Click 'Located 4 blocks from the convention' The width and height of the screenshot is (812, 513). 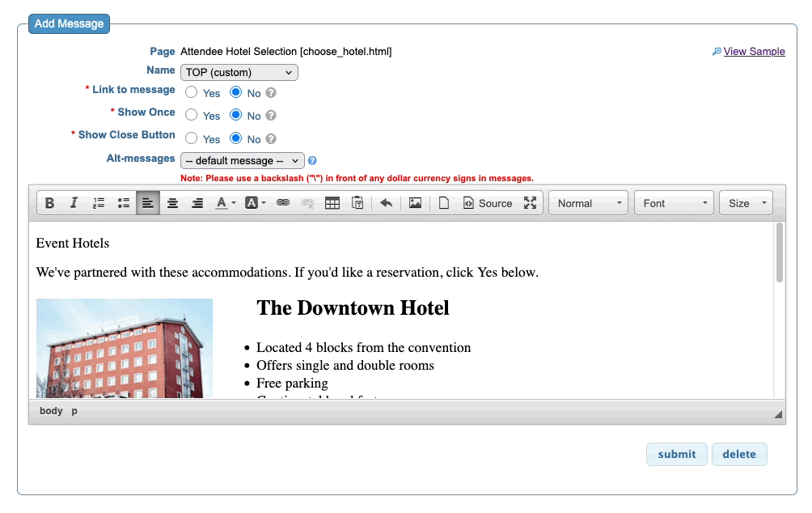(x=363, y=347)
